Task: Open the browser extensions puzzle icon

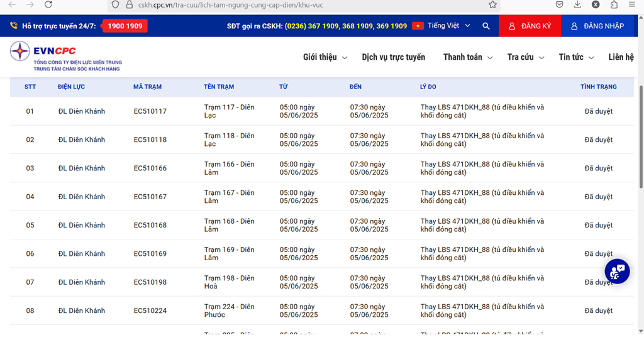Action: click(614, 4)
